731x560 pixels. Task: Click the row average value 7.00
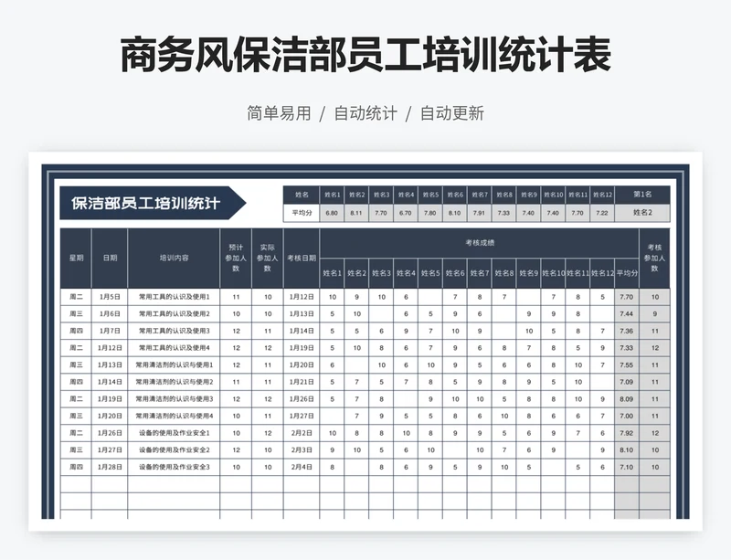[x=627, y=416]
